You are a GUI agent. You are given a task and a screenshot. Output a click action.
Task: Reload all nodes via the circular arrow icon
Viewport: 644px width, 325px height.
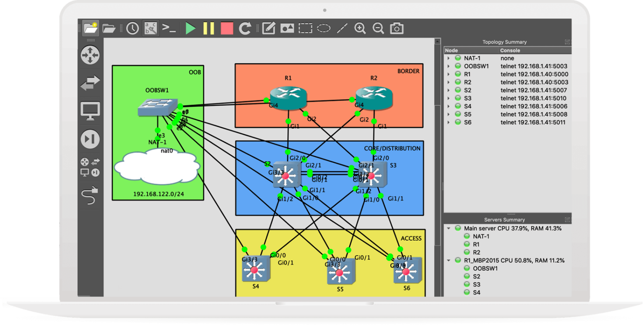point(244,28)
